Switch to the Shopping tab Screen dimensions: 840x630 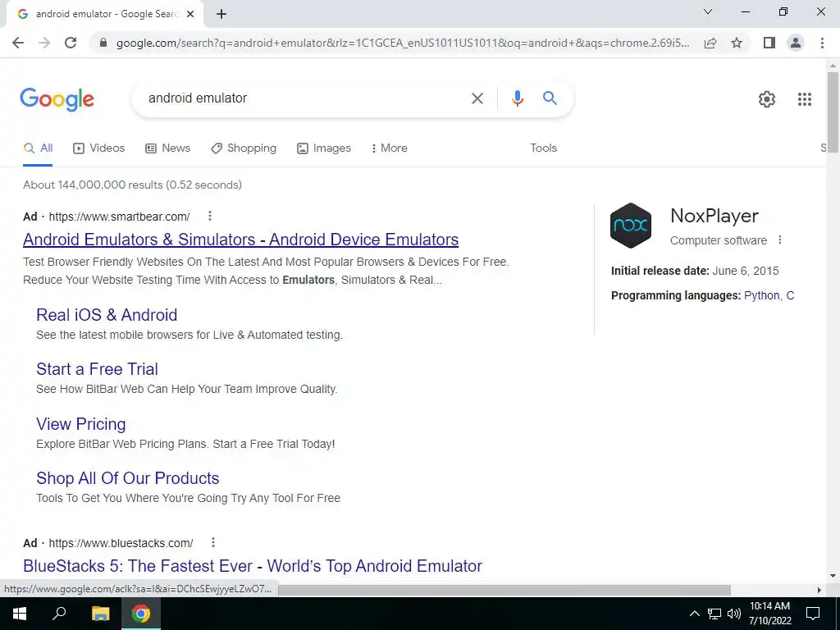pyautogui.click(x=244, y=148)
